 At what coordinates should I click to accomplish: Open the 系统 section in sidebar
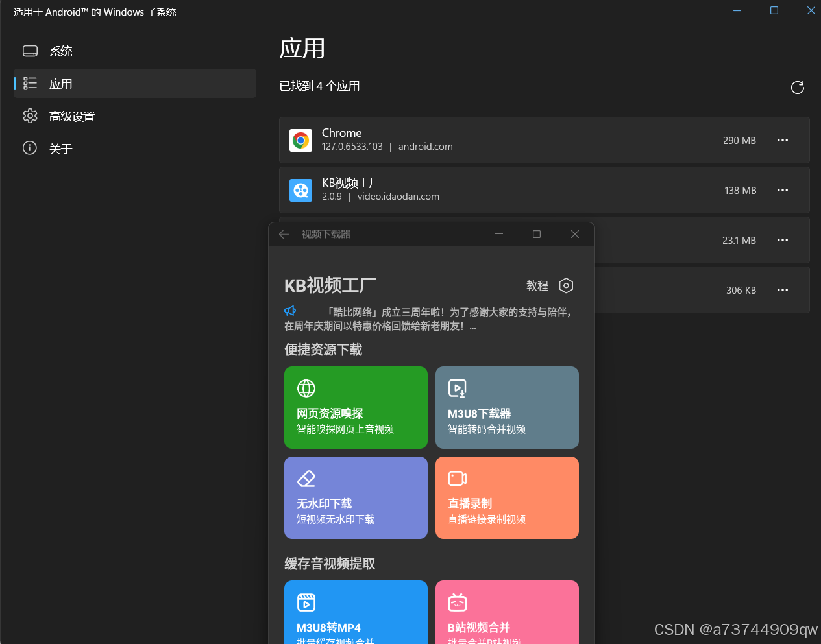pos(135,51)
